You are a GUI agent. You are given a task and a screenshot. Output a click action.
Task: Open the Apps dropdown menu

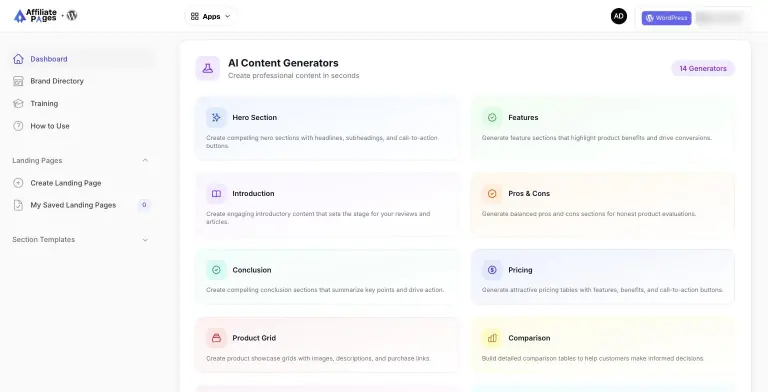211,16
